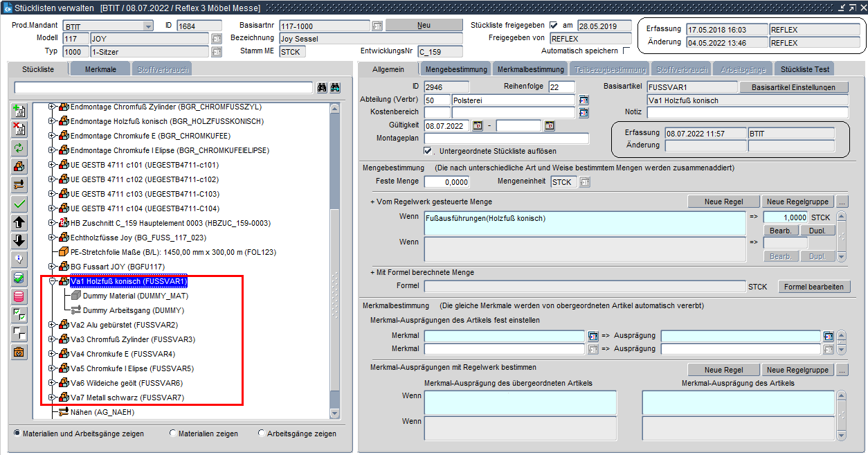Viewport: 868px width, 455px height.
Task: Expand the Va2 Alu gebürstet tree node
Action: pos(53,325)
